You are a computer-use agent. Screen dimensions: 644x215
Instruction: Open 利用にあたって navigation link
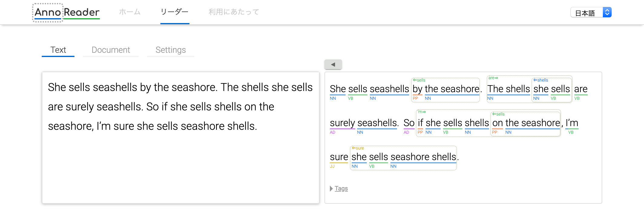tap(234, 12)
